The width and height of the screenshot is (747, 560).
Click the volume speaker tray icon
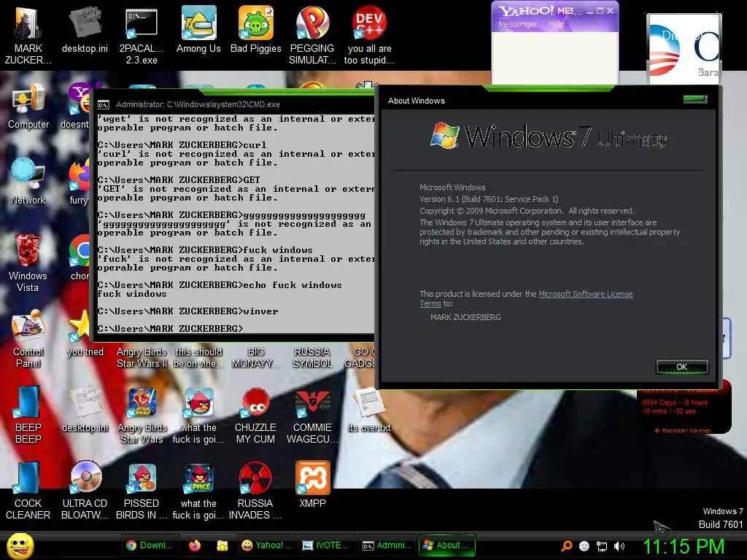[619, 546]
